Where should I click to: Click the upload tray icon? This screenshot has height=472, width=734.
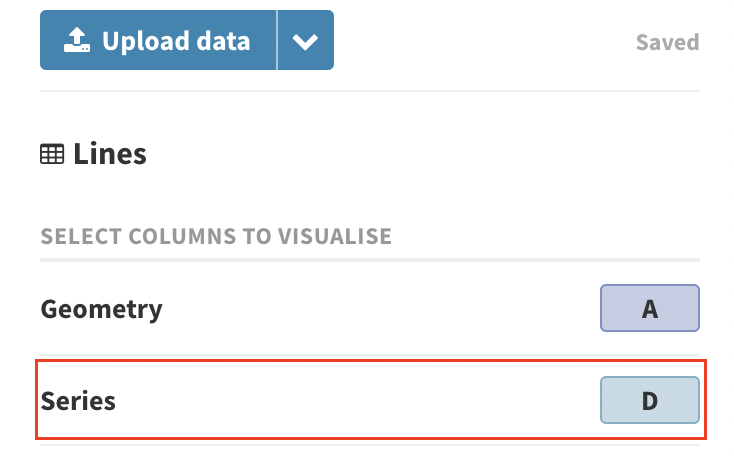point(77,40)
